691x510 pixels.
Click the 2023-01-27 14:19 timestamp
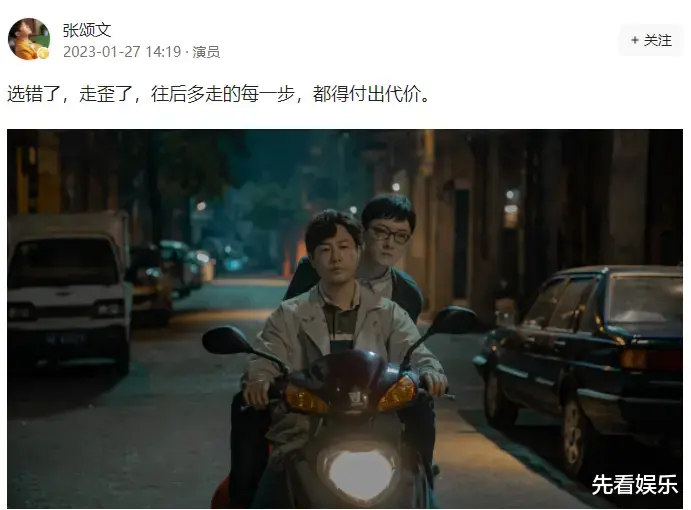click(x=122, y=52)
